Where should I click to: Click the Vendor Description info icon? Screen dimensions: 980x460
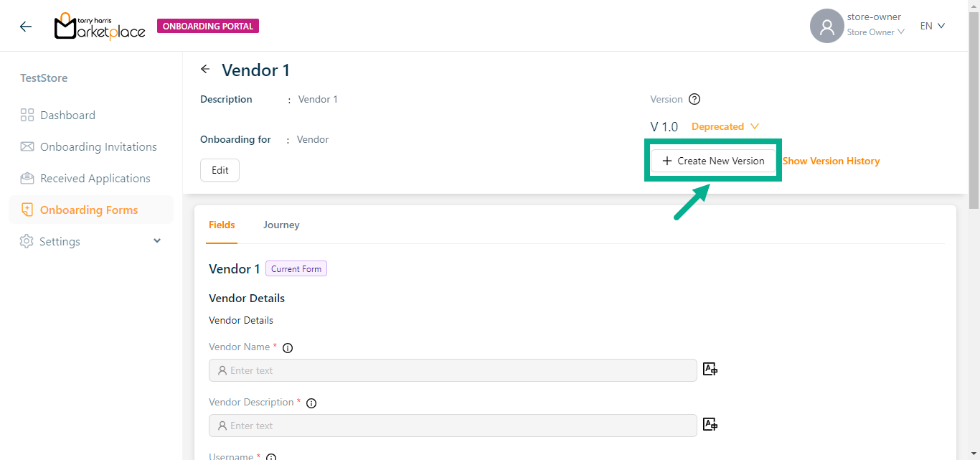tap(311, 403)
